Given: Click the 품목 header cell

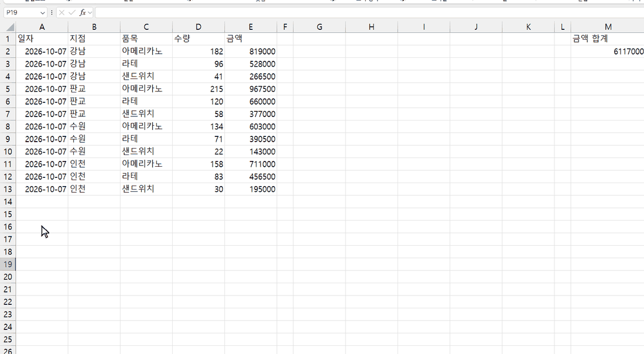Looking at the screenshot, I should tap(146, 39).
